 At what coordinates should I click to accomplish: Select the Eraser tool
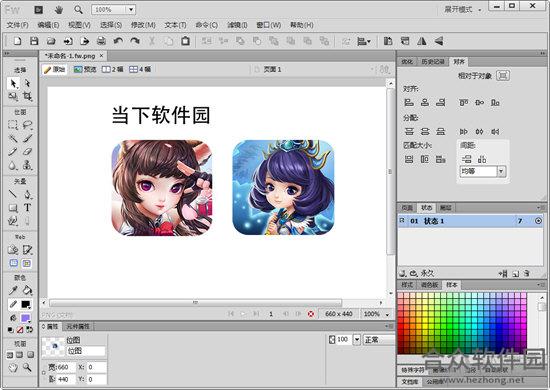click(27, 152)
